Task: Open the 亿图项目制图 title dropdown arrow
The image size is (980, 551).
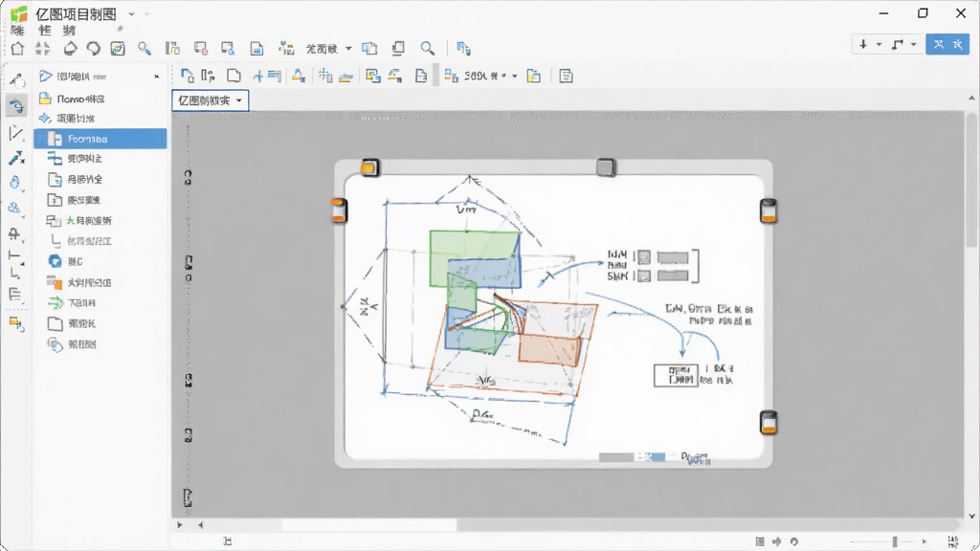Action: point(131,13)
